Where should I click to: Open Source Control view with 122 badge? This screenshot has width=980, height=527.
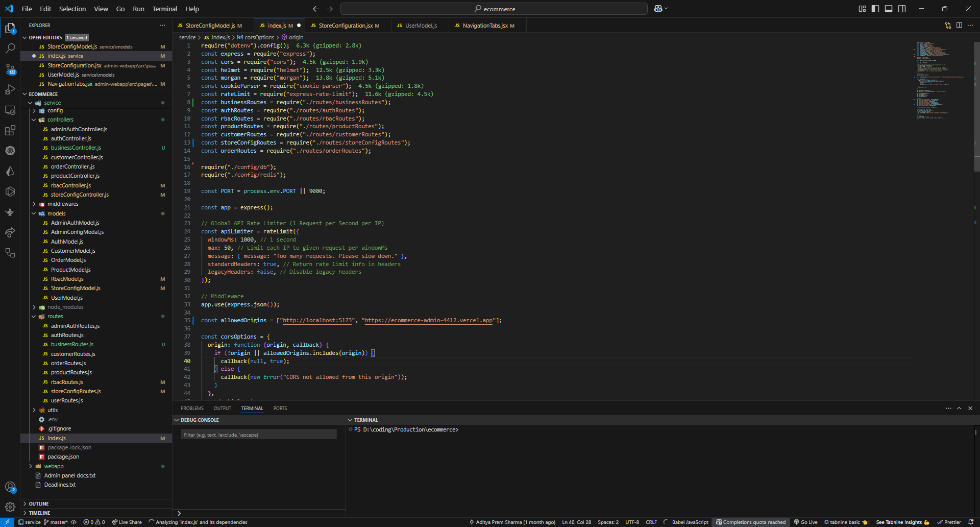pos(10,69)
